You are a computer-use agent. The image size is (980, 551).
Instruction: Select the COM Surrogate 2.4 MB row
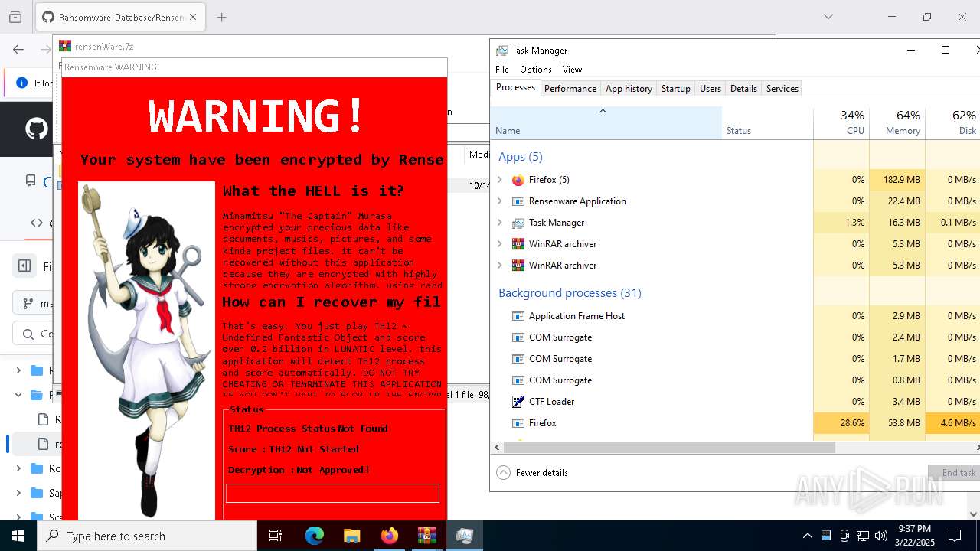735,337
